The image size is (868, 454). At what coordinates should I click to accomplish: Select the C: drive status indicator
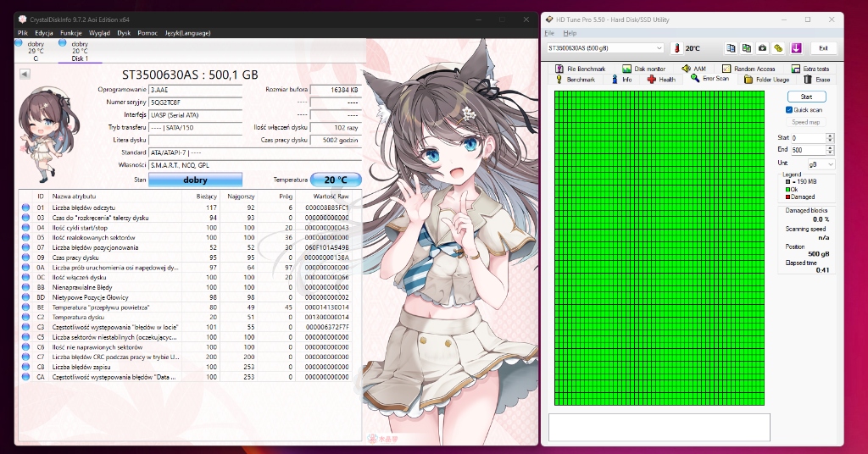36,51
